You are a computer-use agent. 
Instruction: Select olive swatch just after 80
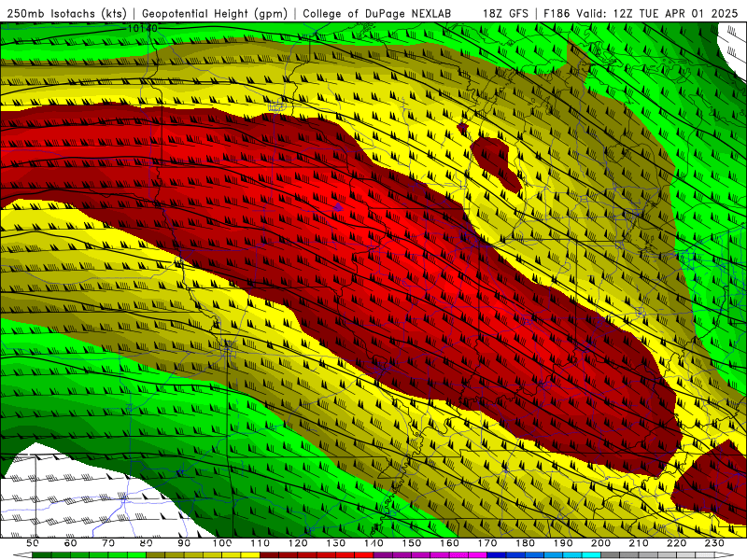[x=156, y=555]
